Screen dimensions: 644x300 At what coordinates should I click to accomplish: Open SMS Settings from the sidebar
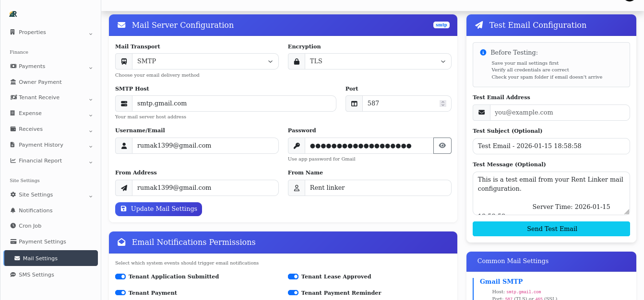37,275
